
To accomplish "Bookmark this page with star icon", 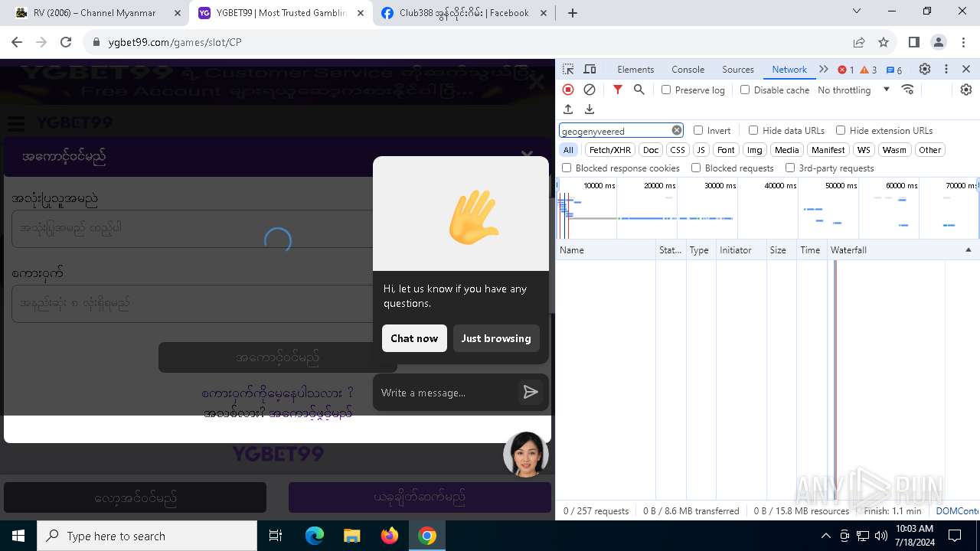I will 884,42.
